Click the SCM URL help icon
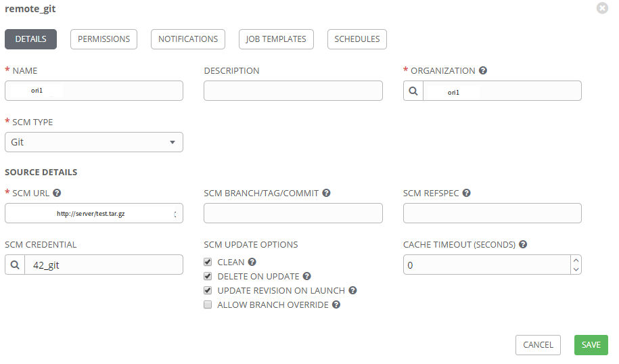Screen dimensions: 619x364 pos(57,193)
